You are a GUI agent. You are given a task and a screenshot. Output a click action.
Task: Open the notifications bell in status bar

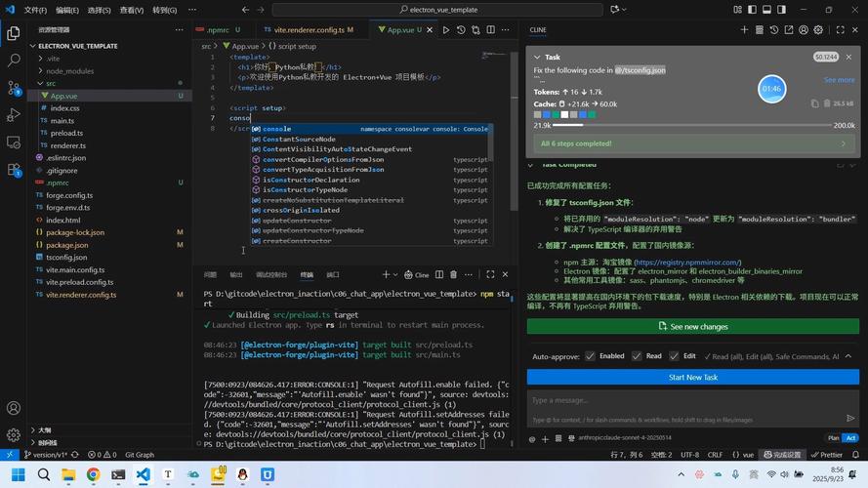856,455
